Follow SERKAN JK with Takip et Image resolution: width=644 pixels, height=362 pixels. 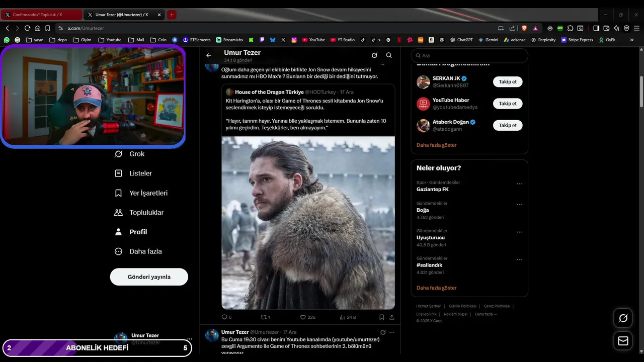[x=508, y=82]
